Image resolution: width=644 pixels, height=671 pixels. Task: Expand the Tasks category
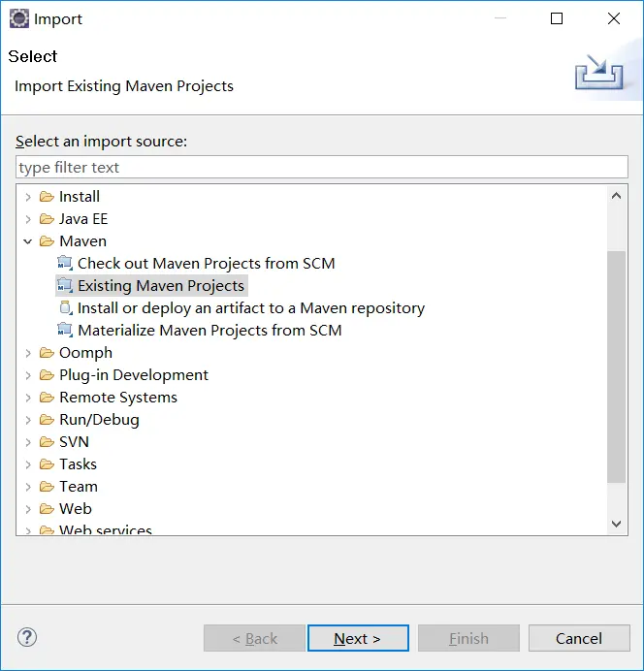28,464
